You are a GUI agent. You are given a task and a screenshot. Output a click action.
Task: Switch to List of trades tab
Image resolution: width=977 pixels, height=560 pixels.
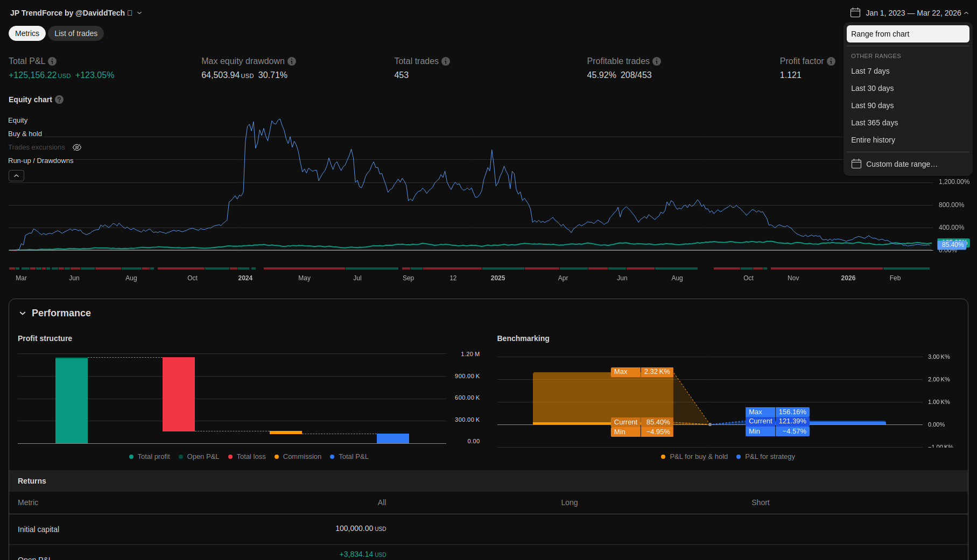point(76,33)
